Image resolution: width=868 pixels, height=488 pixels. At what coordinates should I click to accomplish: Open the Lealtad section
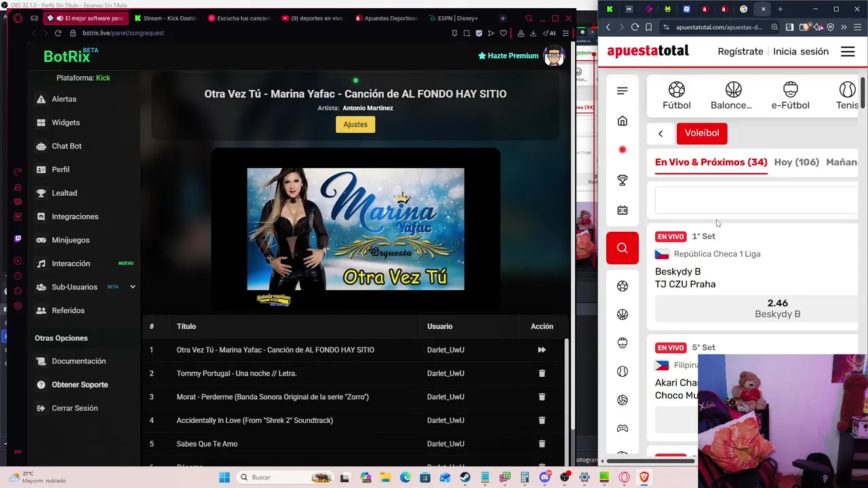click(x=64, y=193)
